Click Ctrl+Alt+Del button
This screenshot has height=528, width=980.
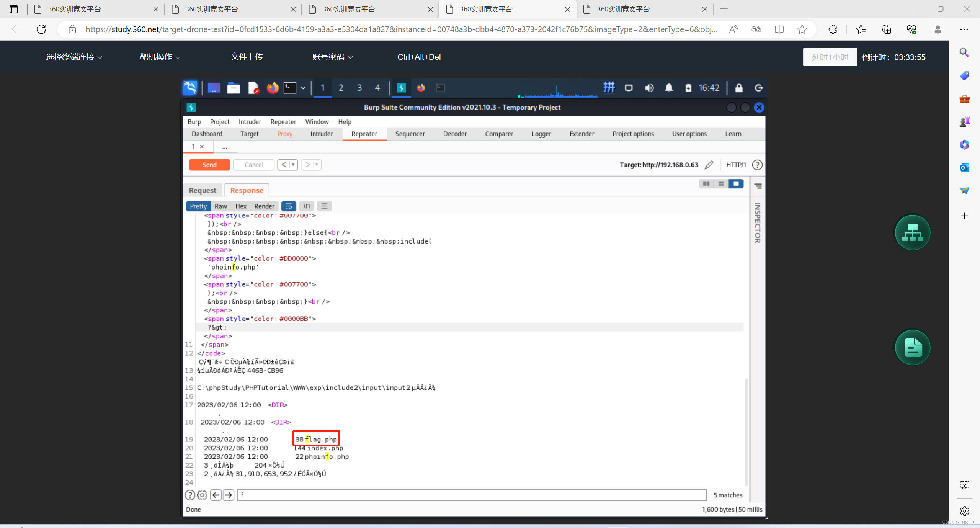pos(419,57)
